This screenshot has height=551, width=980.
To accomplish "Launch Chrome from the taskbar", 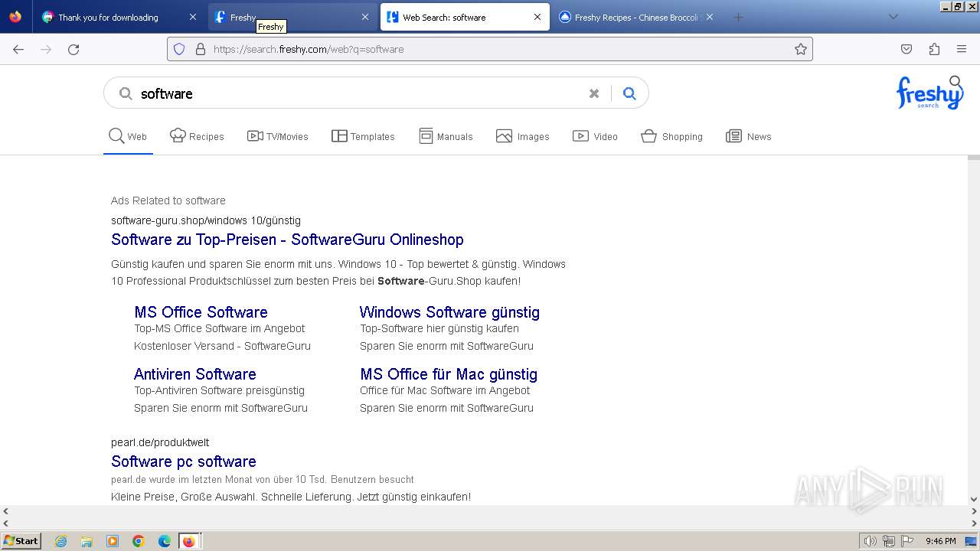I will [139, 541].
